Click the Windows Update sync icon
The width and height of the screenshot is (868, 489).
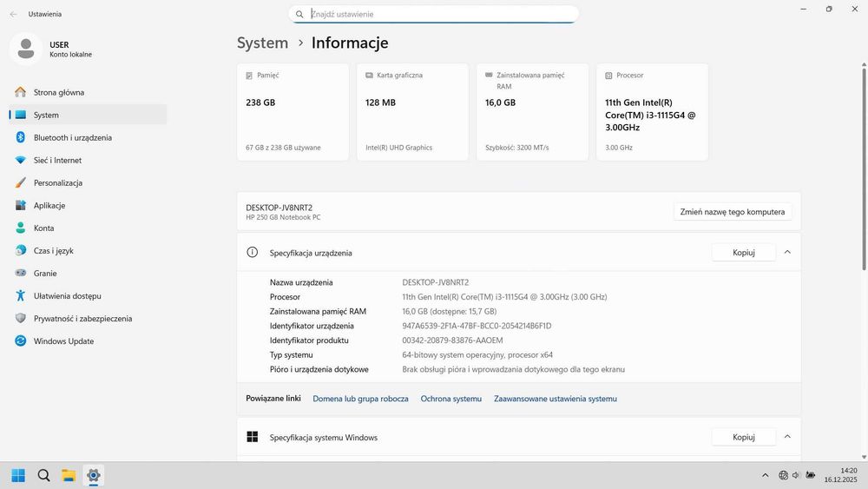[21, 341]
